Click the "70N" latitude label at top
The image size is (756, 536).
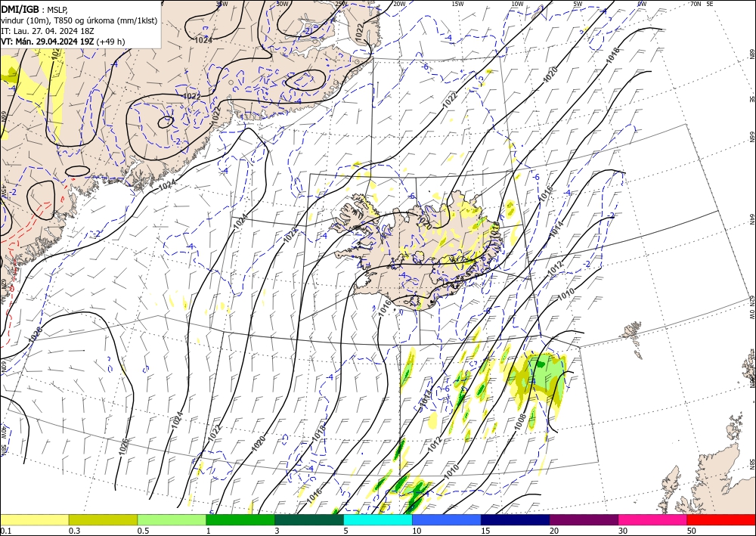696,3
